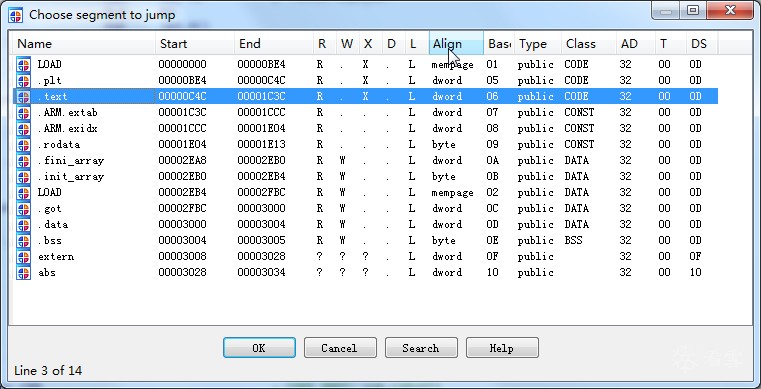Viewport: 761px width, 389px height.
Task: Select the .ARM.exidx segment name
Action: click(x=67, y=129)
